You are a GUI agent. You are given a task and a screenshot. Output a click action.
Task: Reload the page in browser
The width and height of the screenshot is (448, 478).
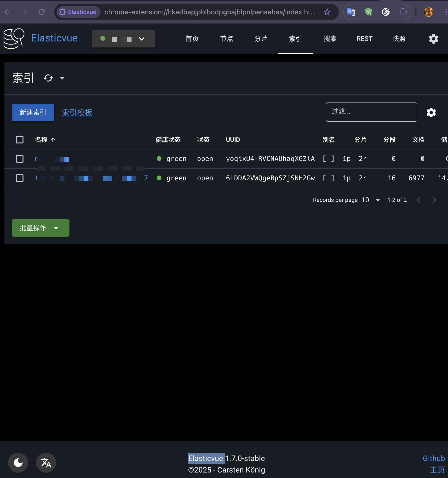tap(42, 12)
